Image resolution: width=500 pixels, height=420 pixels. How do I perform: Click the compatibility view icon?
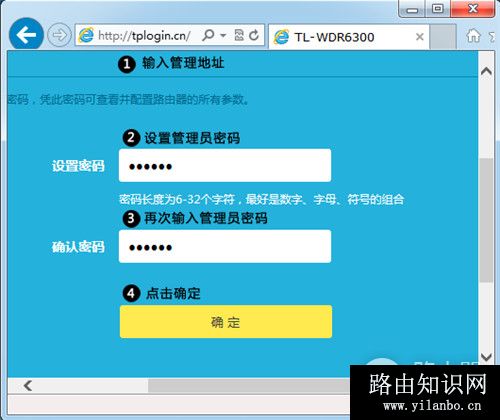point(239,35)
